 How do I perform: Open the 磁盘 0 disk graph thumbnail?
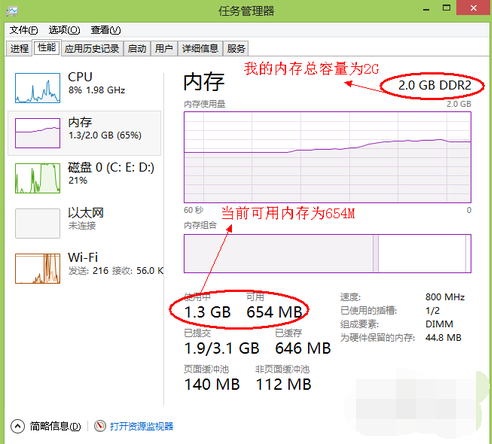click(x=38, y=178)
